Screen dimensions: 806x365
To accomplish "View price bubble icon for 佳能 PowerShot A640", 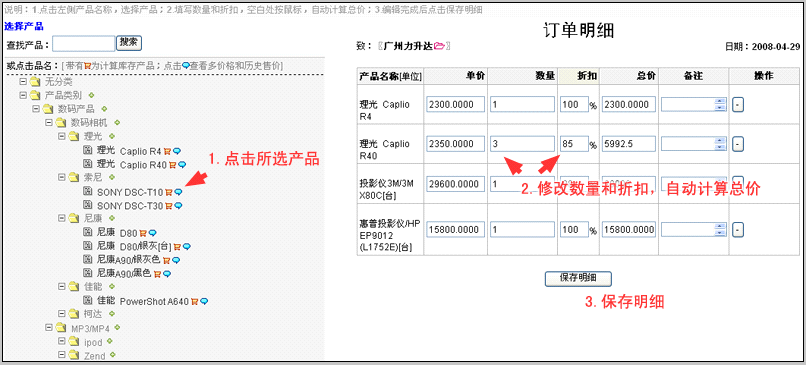I will [x=204, y=301].
